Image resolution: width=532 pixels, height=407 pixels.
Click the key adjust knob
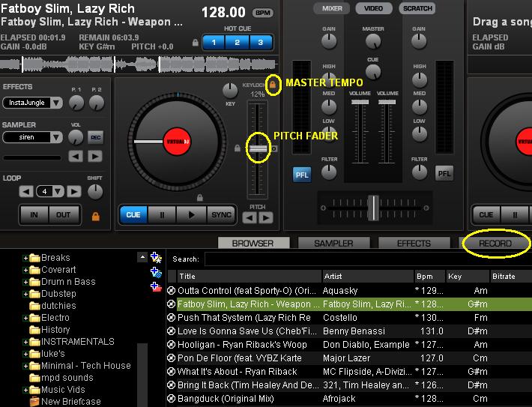click(x=230, y=90)
